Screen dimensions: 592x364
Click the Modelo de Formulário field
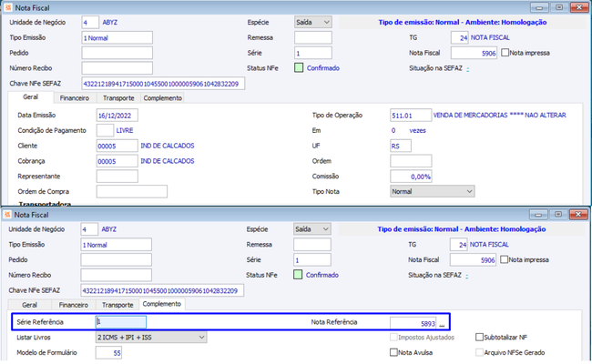pos(108,352)
